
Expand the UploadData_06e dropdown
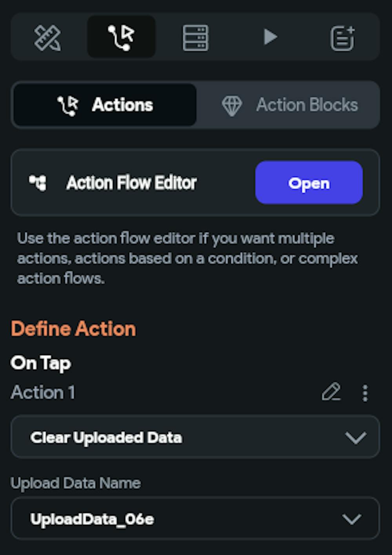(x=195, y=519)
